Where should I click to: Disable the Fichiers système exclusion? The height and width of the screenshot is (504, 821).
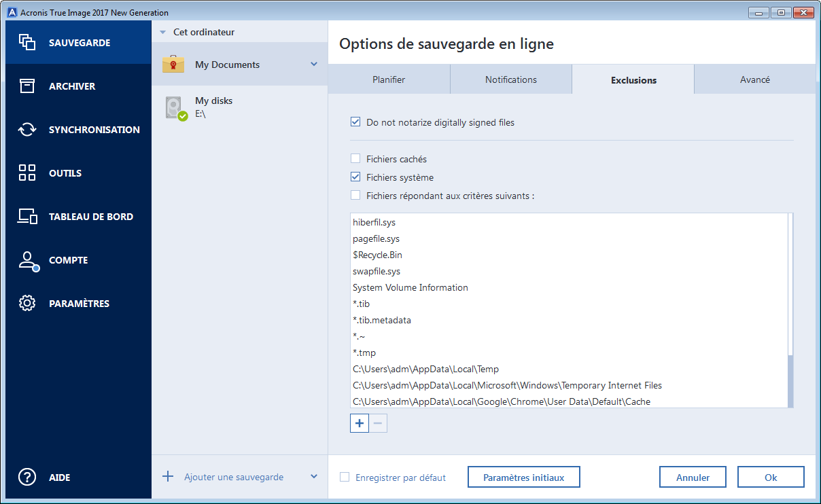(355, 177)
